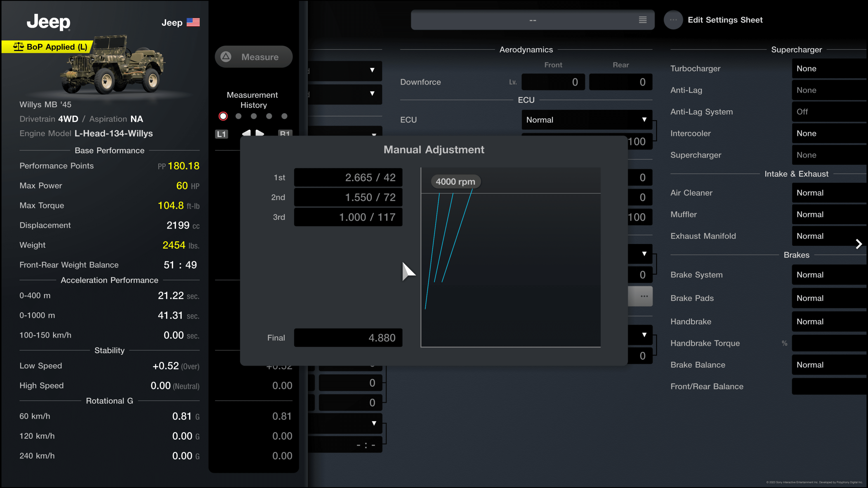Open the Exhaust Manifold Normal field

coord(830,236)
